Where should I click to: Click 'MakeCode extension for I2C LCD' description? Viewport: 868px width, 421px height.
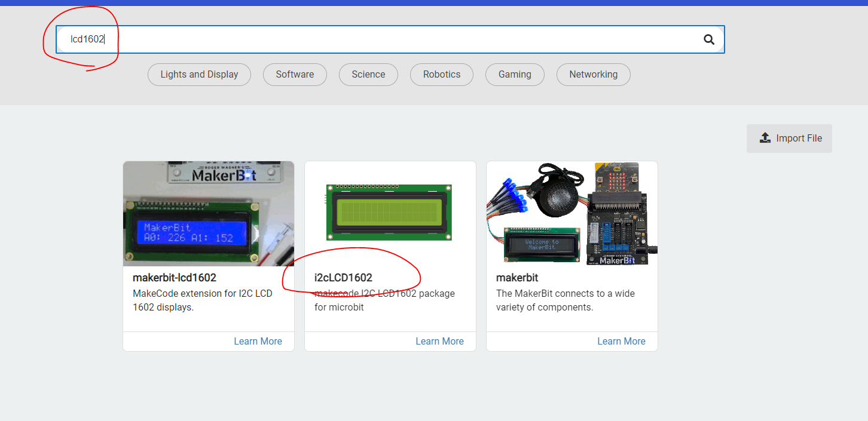pyautogui.click(x=203, y=293)
